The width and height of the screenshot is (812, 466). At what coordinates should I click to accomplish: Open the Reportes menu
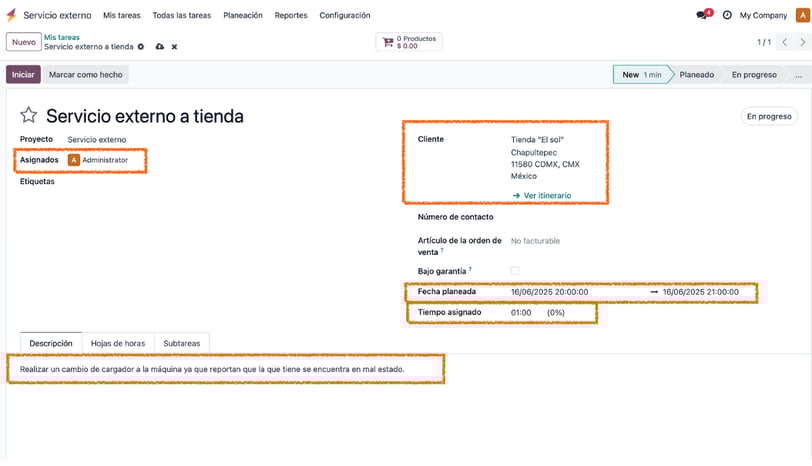(291, 16)
